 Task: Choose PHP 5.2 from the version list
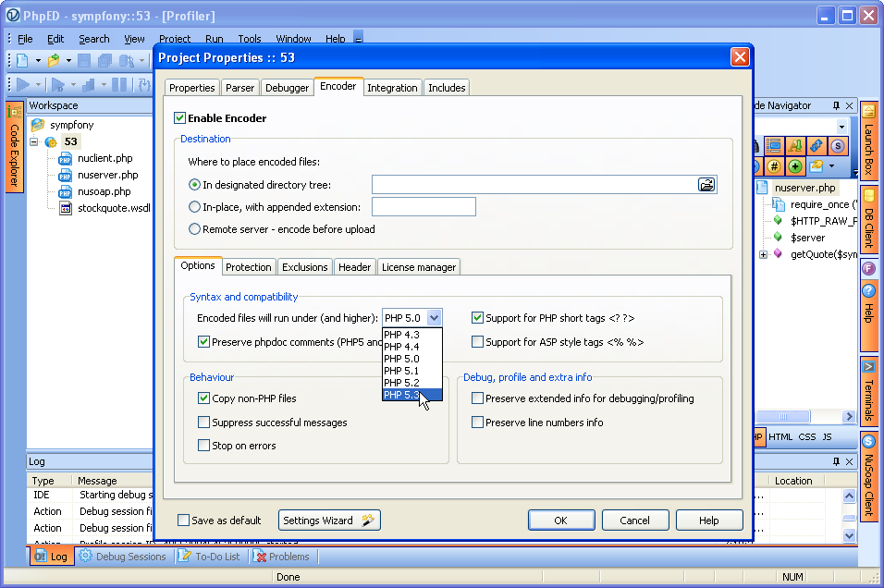click(x=401, y=383)
